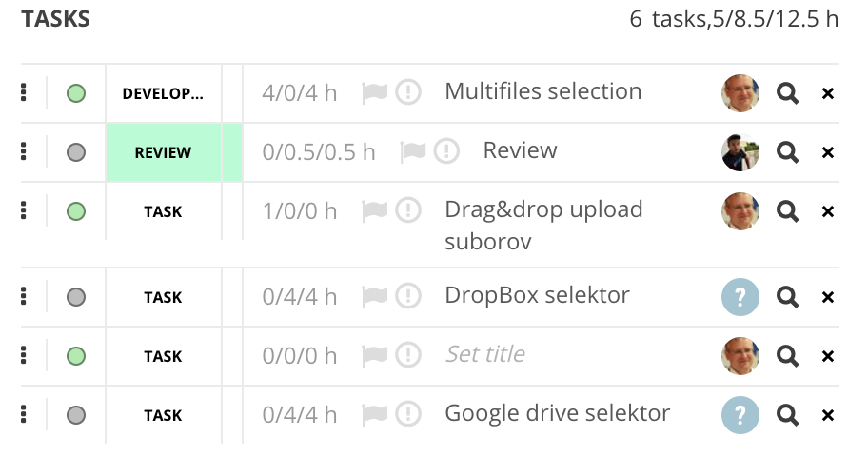Click the Set title placeholder field

click(485, 354)
